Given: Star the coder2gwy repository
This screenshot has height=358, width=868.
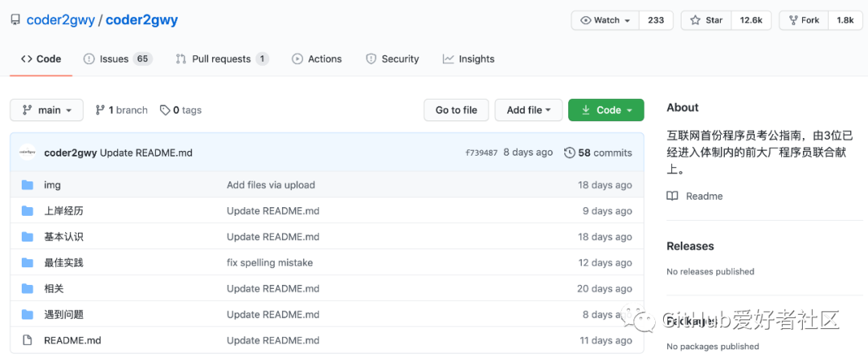Looking at the screenshot, I should point(705,20).
